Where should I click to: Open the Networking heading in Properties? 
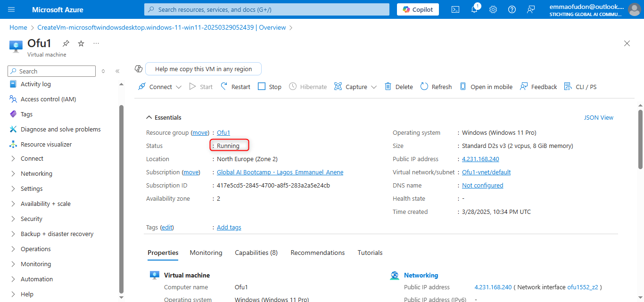pyautogui.click(x=421, y=276)
